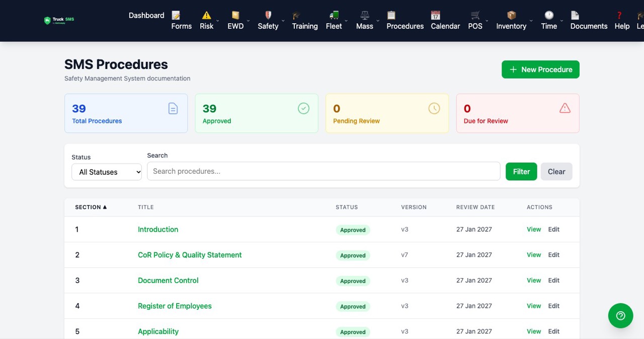Open the Document Control procedure link
This screenshot has height=339, width=644.
[x=168, y=281]
